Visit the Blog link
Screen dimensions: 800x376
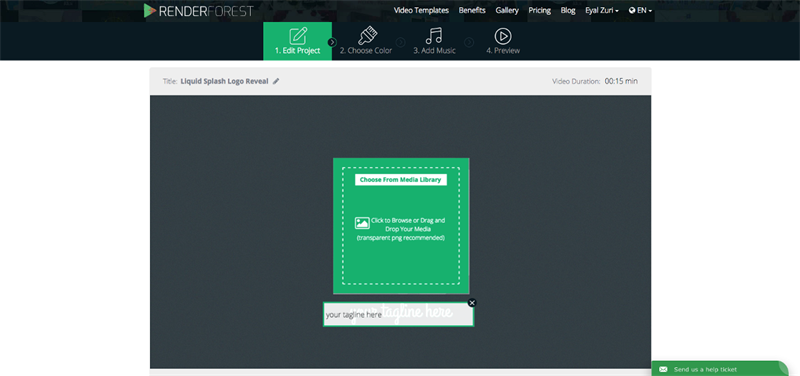[568, 10]
